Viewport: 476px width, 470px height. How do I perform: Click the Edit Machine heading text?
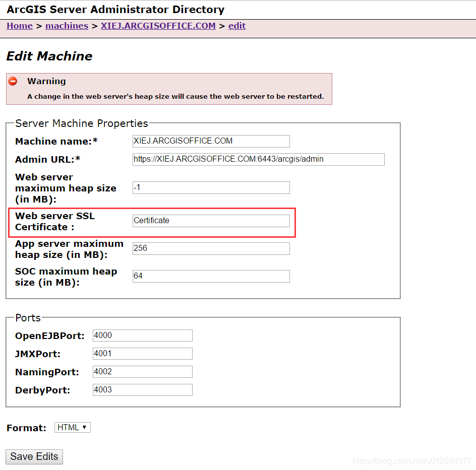(49, 56)
